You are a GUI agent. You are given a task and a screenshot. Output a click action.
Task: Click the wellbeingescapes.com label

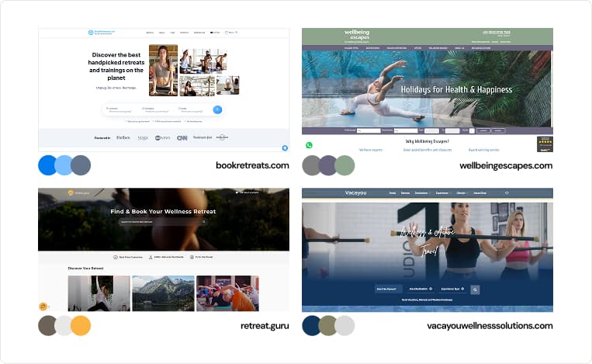[506, 166]
